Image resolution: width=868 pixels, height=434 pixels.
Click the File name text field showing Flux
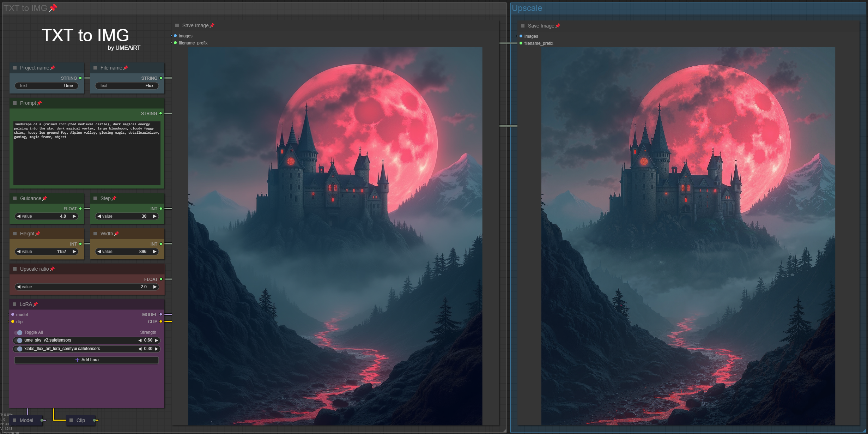point(127,86)
